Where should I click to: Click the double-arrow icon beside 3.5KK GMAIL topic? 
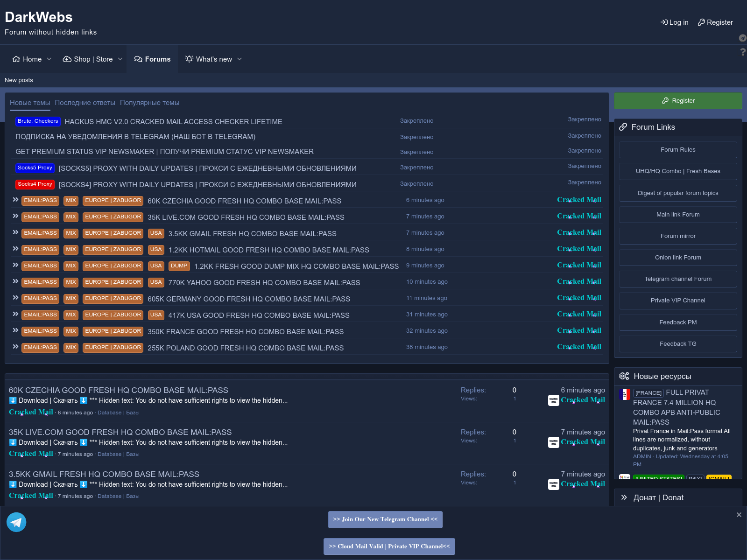click(x=15, y=232)
